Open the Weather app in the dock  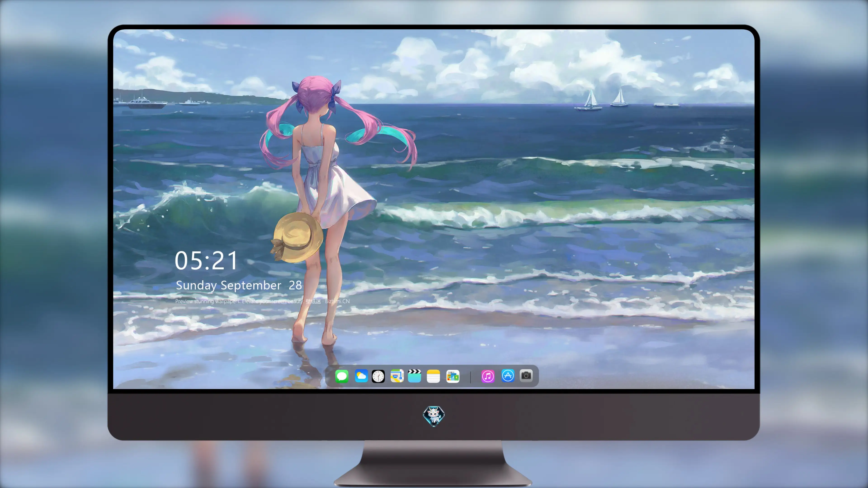tap(361, 376)
